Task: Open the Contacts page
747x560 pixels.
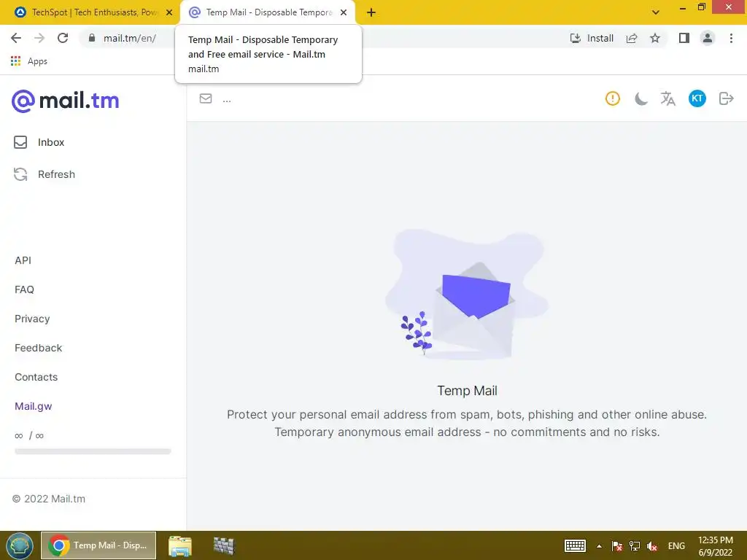Action: pos(36,377)
